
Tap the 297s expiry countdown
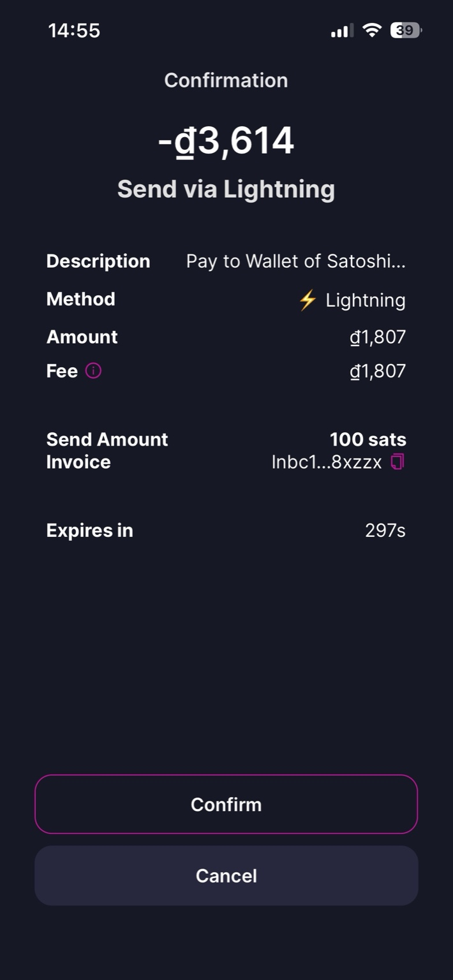pos(385,530)
